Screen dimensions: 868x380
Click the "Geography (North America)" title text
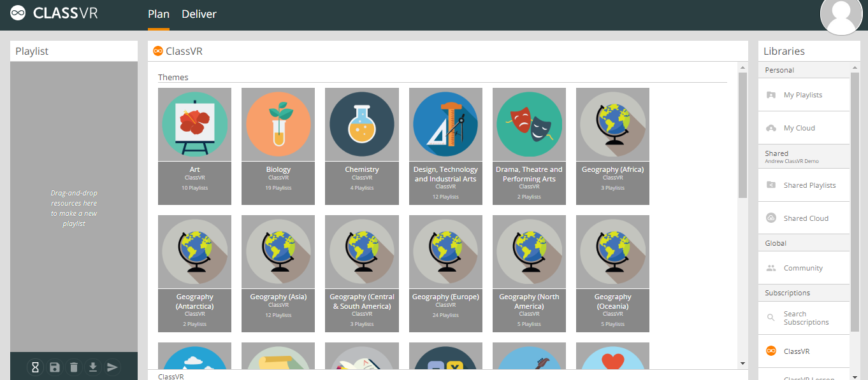click(529, 301)
